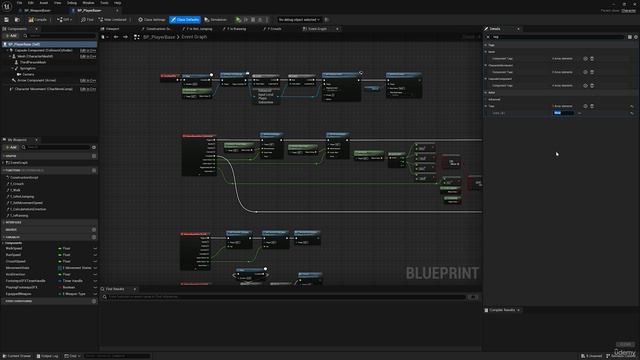640x360 pixels.
Task: Click the graph overview icon before BP_PlayerBase breadcrumb
Action: [137, 37]
